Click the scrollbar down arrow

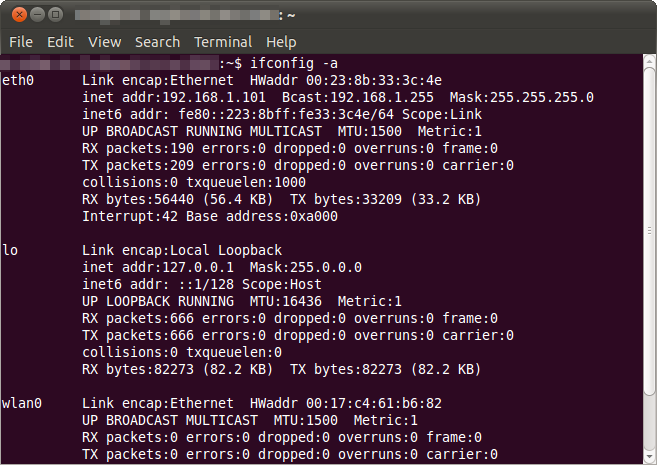tap(649, 456)
